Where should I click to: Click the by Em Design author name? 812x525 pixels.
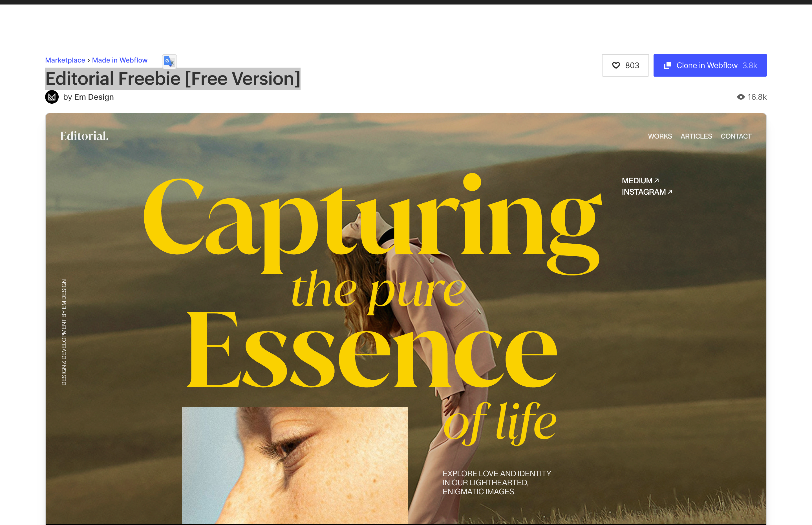pyautogui.click(x=88, y=97)
